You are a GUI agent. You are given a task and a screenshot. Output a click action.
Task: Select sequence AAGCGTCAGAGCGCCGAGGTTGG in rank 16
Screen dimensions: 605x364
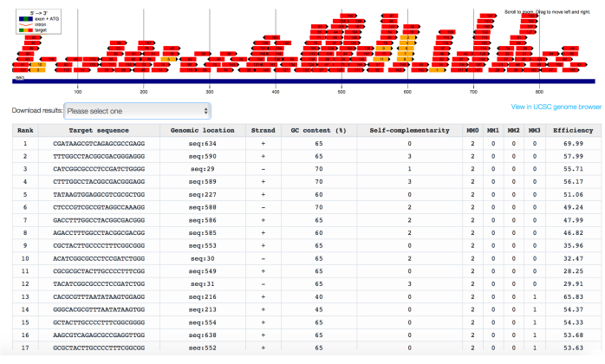pos(99,335)
